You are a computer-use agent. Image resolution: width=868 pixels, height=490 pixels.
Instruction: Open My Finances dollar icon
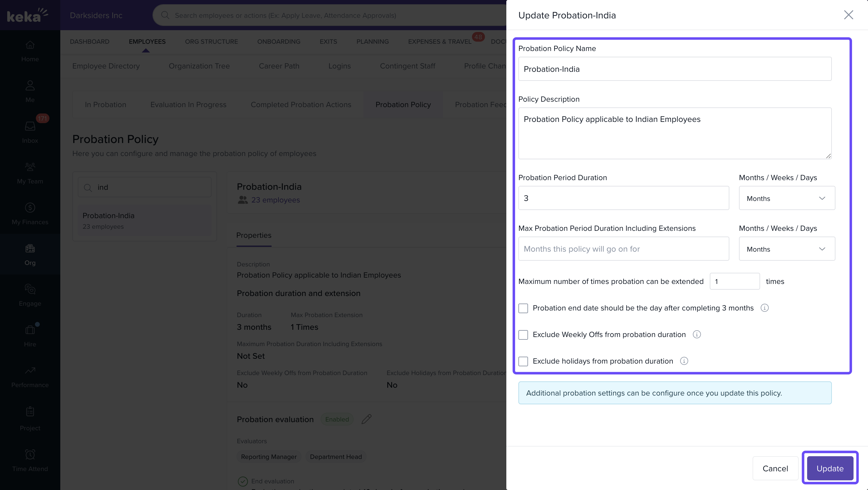click(30, 208)
